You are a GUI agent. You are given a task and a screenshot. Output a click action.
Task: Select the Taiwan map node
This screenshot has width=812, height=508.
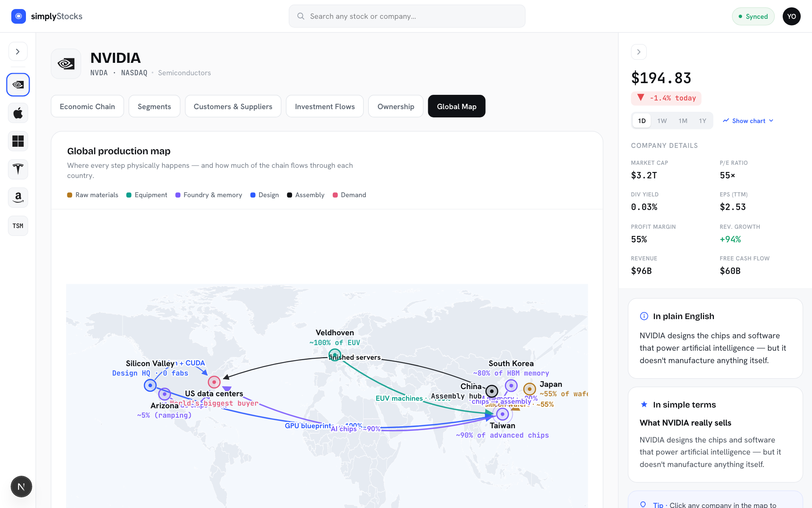[x=502, y=414]
